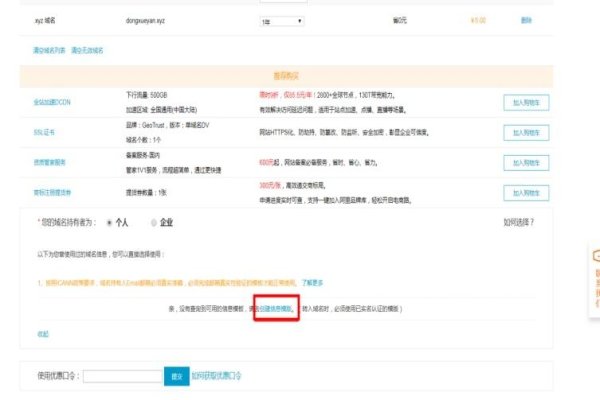
Task: Focus the 使用优惠口令 input field
Action: click(123, 376)
